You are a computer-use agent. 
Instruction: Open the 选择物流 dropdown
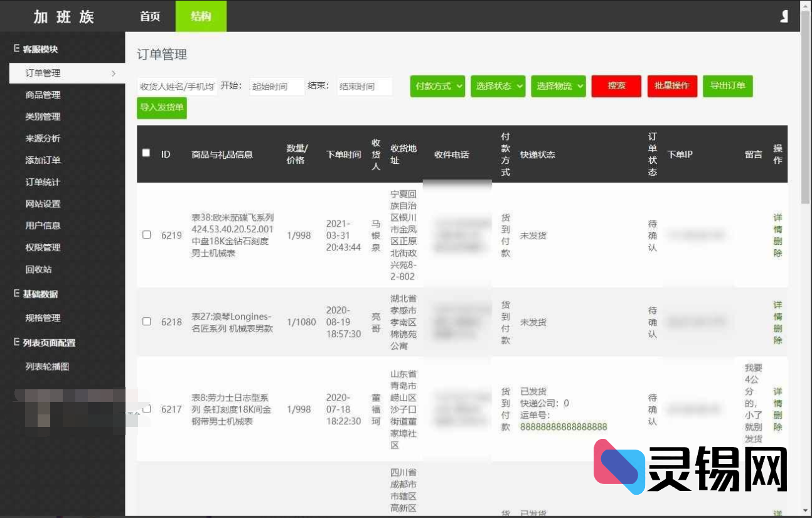coord(558,87)
